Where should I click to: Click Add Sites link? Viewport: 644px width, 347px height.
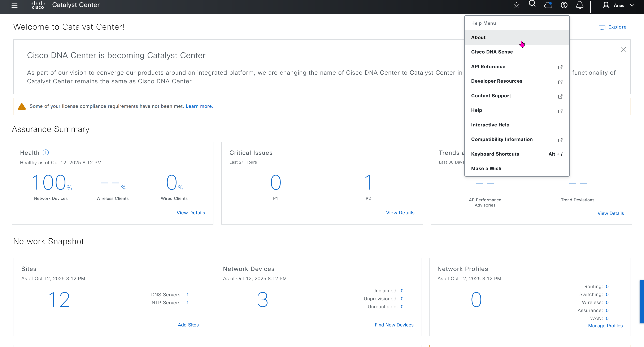(188, 325)
